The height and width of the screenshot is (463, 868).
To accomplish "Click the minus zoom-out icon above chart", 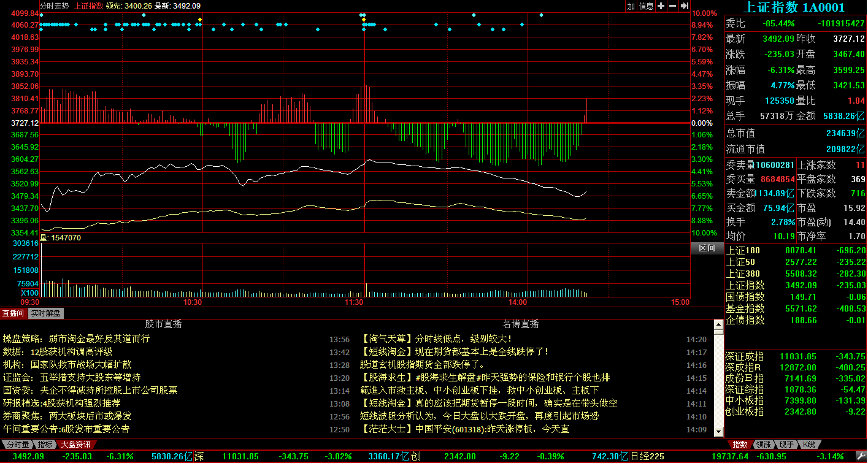I will [x=672, y=6].
